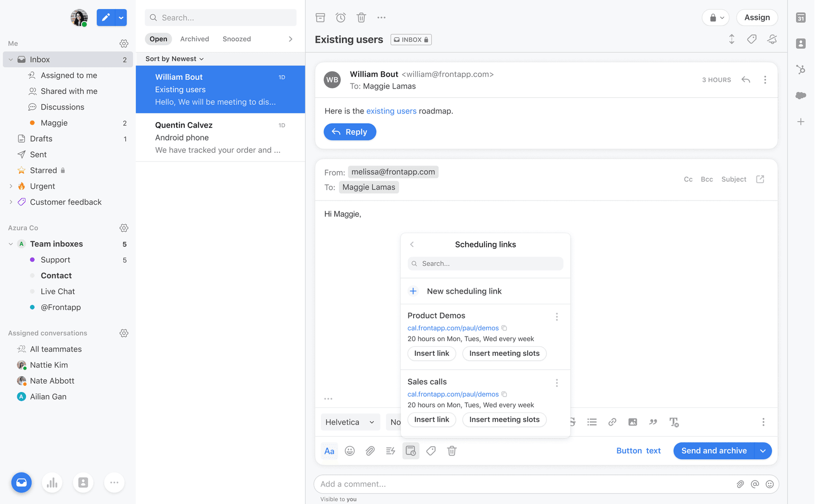Open the Salesforce cloud integration icon
815x504 pixels.
pyautogui.click(x=801, y=96)
